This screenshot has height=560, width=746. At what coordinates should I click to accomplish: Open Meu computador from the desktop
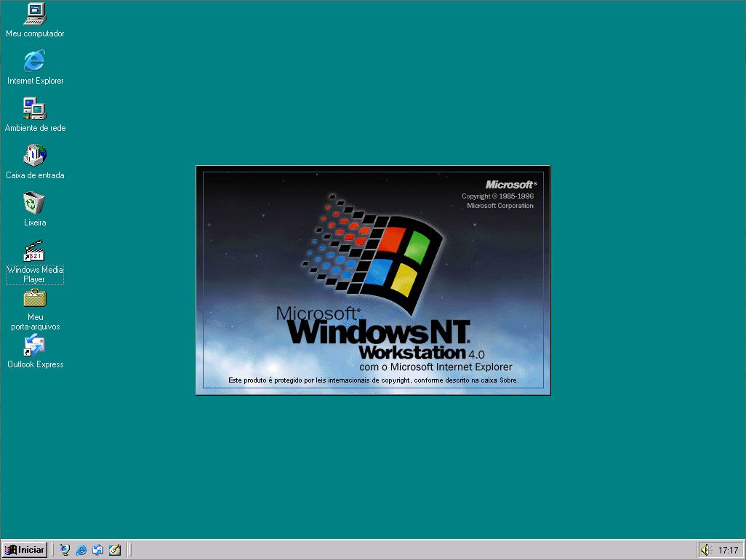point(34,15)
